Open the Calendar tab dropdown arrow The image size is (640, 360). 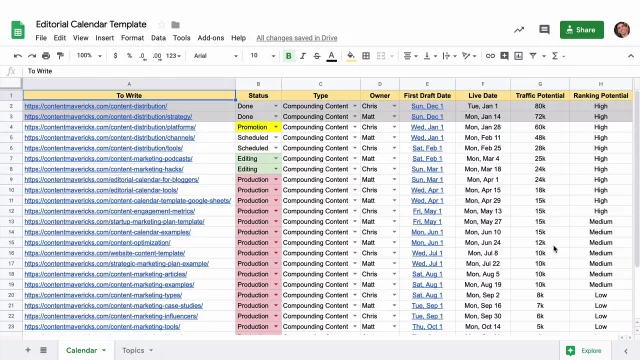point(104,350)
